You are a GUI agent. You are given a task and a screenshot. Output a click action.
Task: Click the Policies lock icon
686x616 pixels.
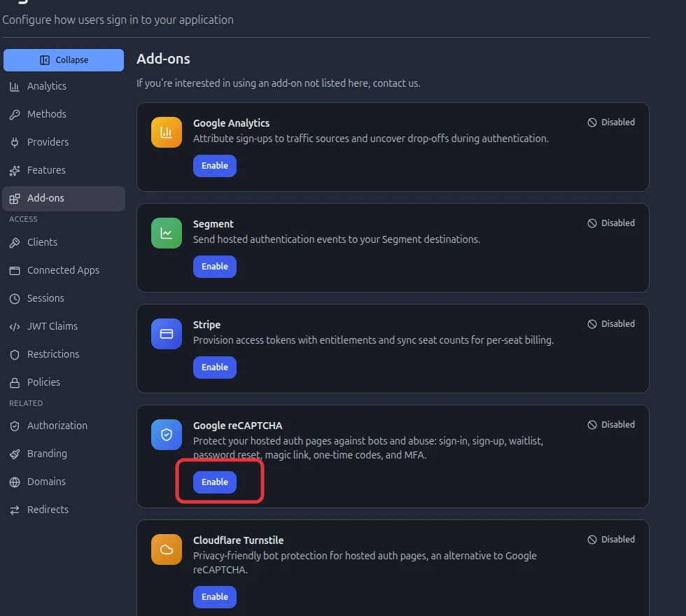tap(15, 383)
